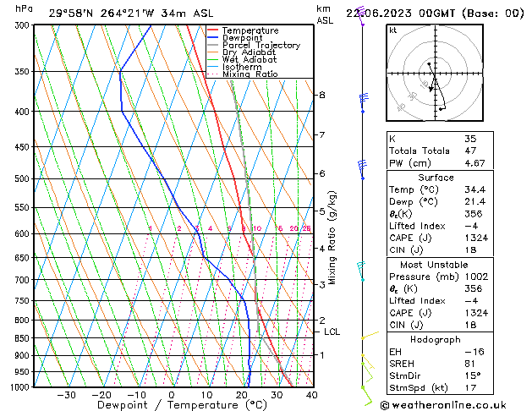Click the Most Unstable CIN (J) row
532x411 pixels.
(440, 325)
